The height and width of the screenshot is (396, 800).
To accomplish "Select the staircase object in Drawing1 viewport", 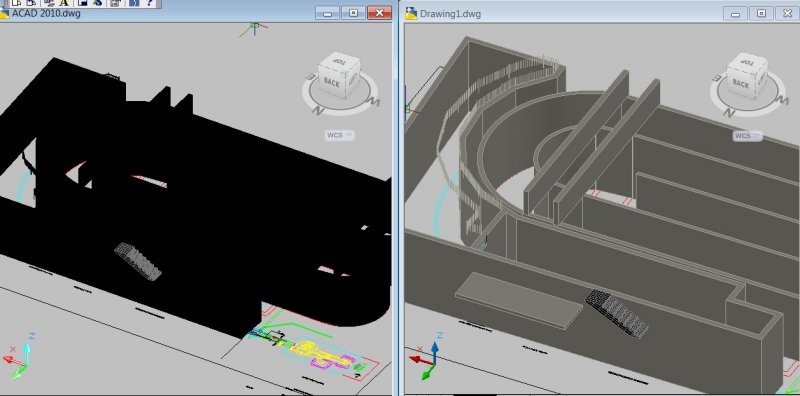I will (616, 313).
